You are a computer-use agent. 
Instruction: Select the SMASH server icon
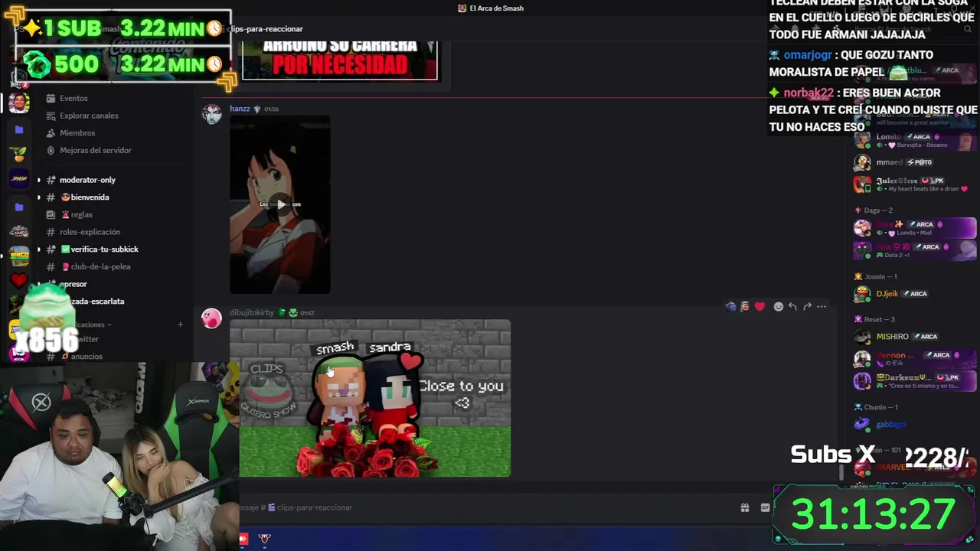(19, 178)
